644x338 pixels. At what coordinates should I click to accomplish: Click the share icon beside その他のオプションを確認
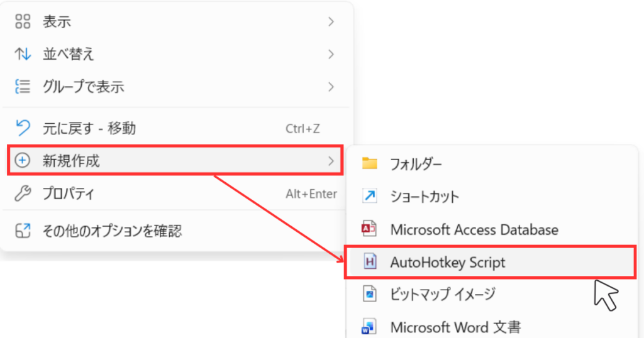pyautogui.click(x=23, y=231)
